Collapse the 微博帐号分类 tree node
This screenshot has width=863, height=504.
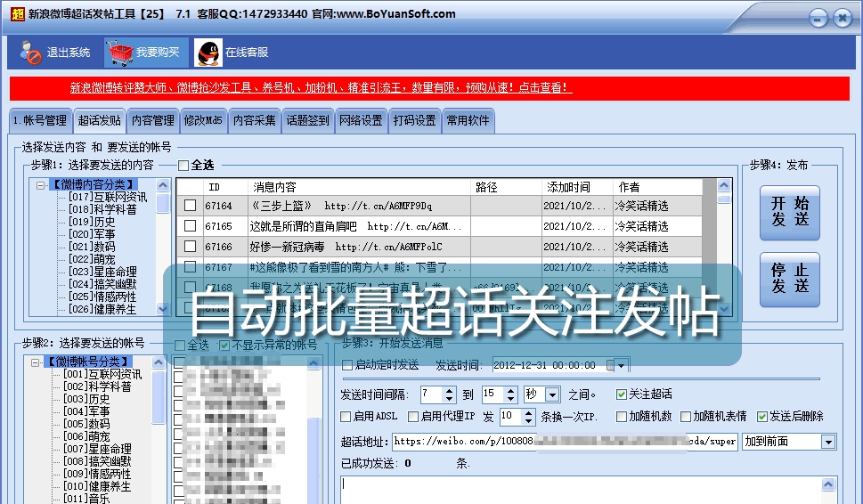point(36,362)
